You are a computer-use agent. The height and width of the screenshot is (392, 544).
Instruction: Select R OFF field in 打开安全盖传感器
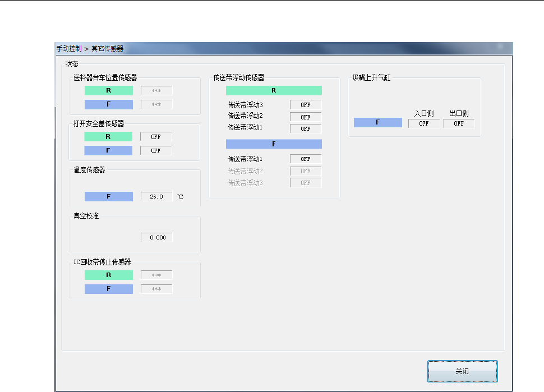click(156, 137)
